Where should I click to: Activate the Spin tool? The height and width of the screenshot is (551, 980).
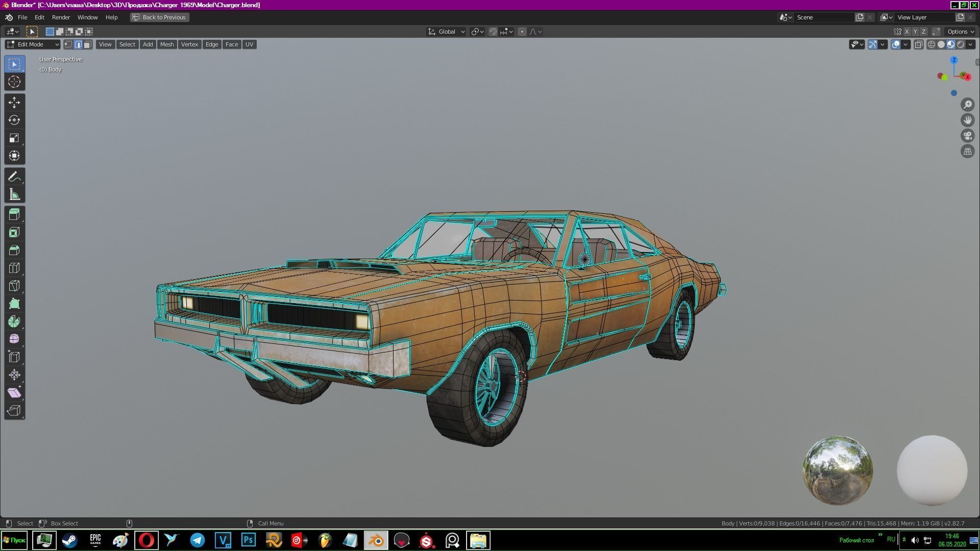pos(14,322)
